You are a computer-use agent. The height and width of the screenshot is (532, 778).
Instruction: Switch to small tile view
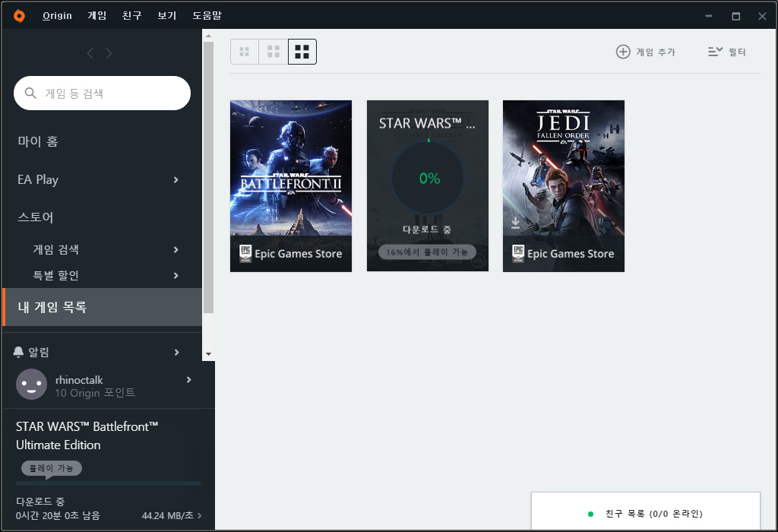pyautogui.click(x=245, y=52)
